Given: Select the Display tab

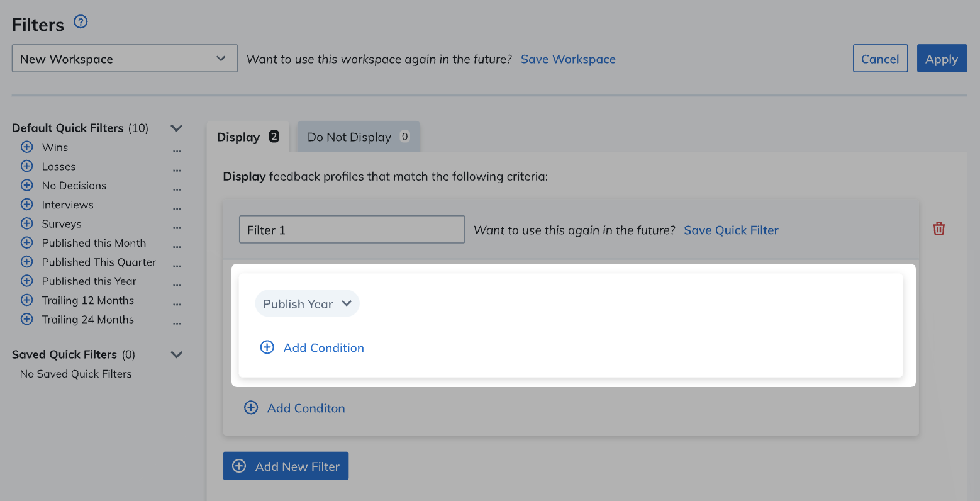Looking at the screenshot, I should (248, 137).
